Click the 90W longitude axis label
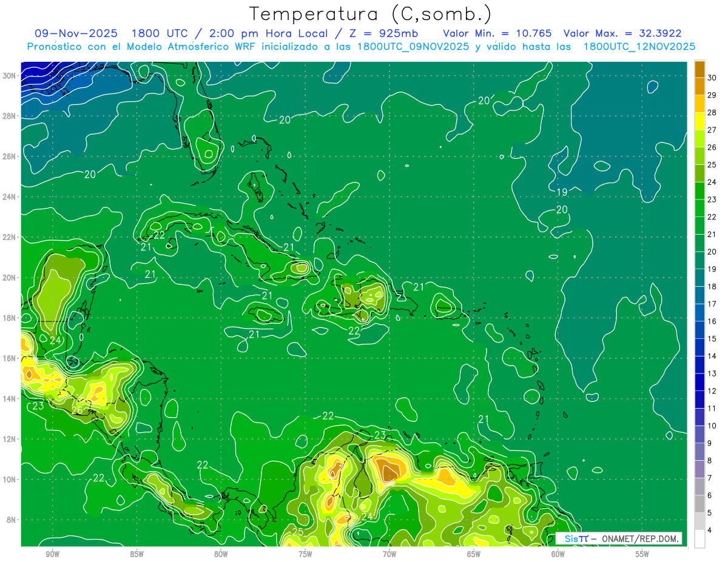 click(x=52, y=554)
